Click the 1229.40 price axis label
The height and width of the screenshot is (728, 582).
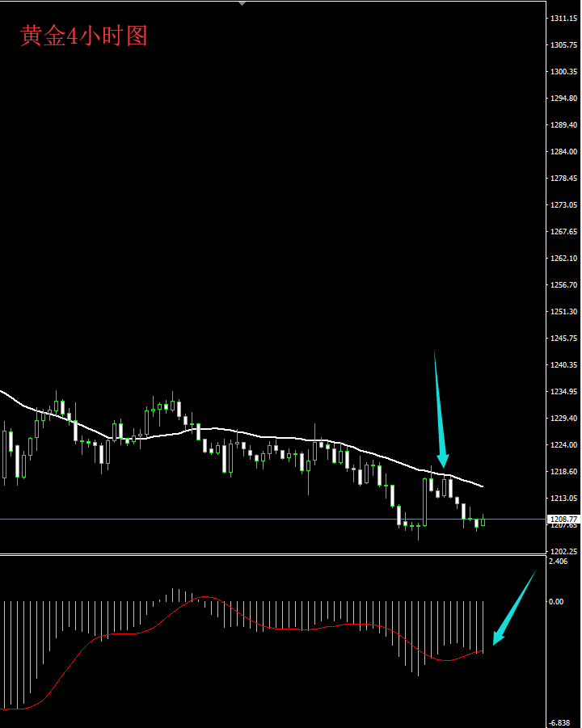tap(563, 418)
